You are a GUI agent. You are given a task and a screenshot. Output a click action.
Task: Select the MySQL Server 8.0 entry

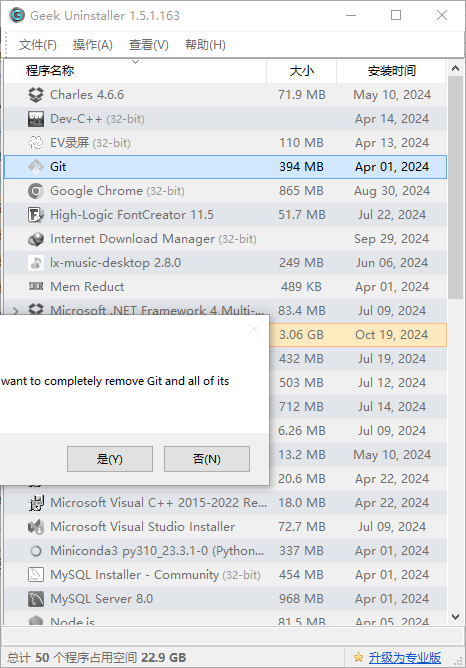[101, 599]
